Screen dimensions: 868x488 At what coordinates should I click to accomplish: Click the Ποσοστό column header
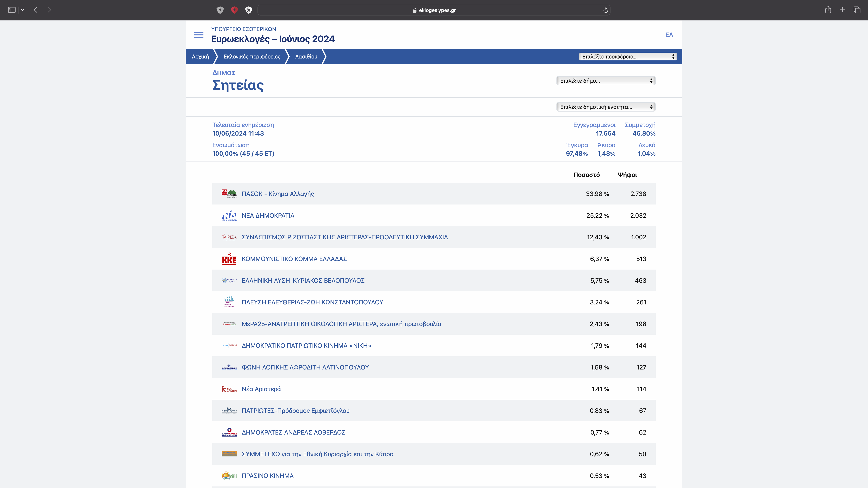point(586,175)
